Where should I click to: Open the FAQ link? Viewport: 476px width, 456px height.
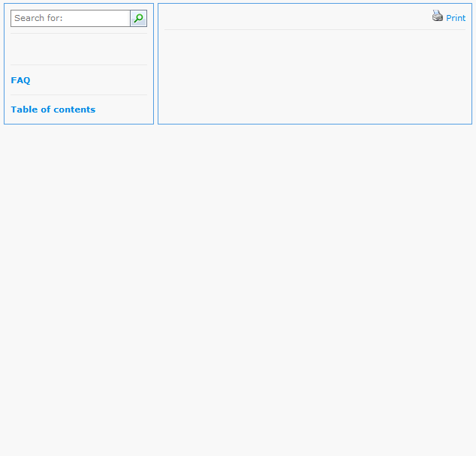pyautogui.click(x=21, y=80)
